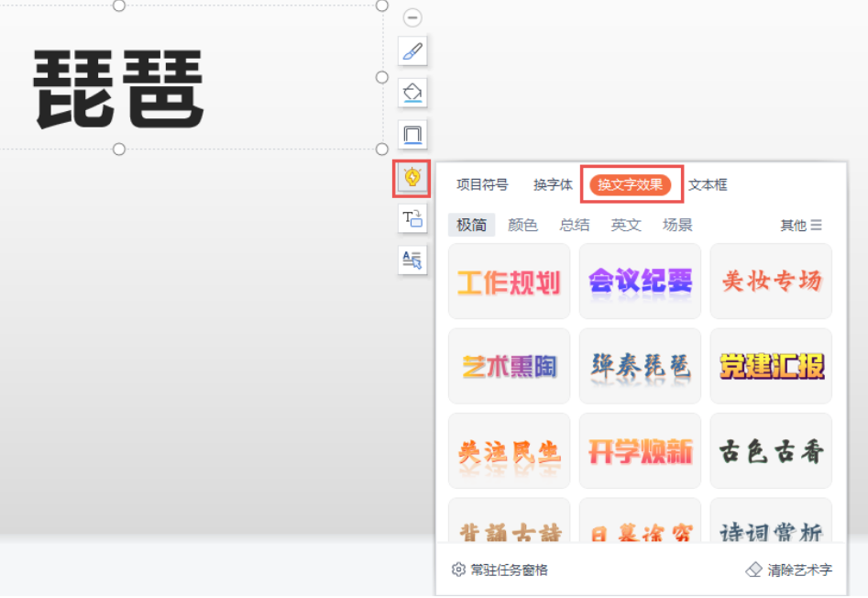This screenshot has width=868, height=598.
Task: Apply the 弹奏琵琶 text effect
Action: point(640,366)
